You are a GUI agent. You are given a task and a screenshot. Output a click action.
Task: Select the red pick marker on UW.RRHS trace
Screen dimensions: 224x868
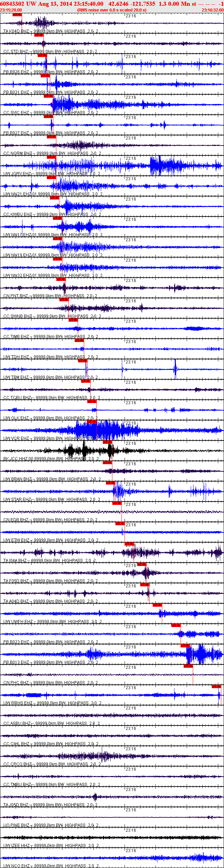(216, 686)
